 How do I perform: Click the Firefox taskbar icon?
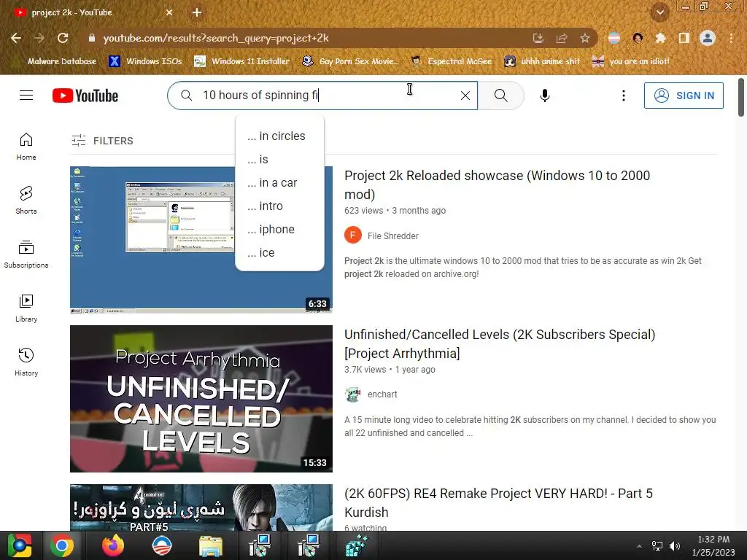tap(113, 545)
